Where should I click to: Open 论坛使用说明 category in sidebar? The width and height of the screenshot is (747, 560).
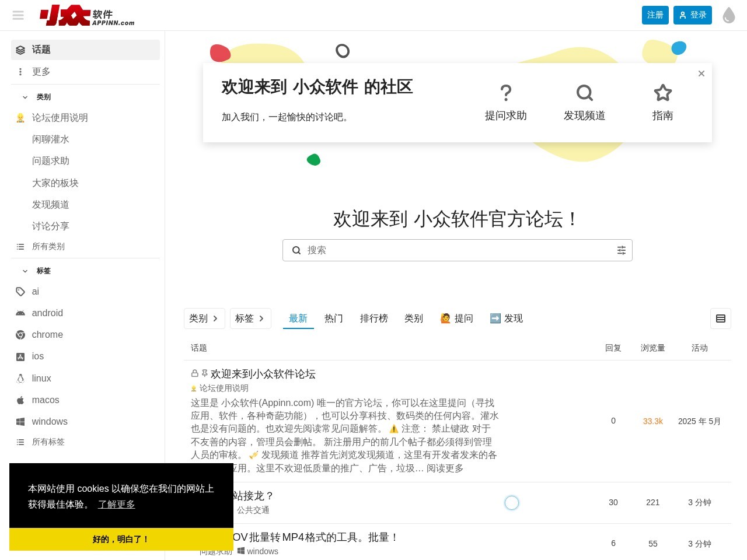[x=85, y=117]
